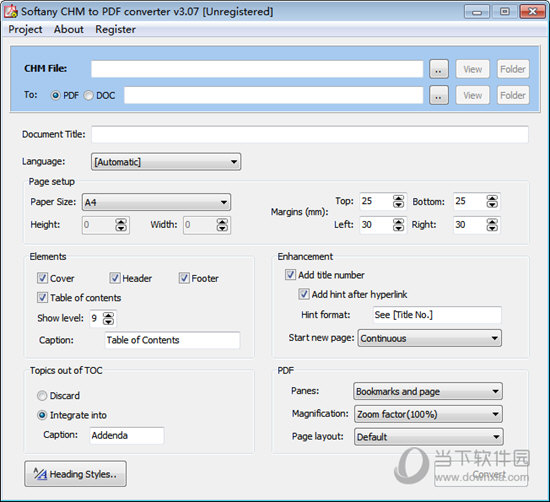
Task: Click the Right margin value field
Action: pyautogui.click(x=470, y=225)
